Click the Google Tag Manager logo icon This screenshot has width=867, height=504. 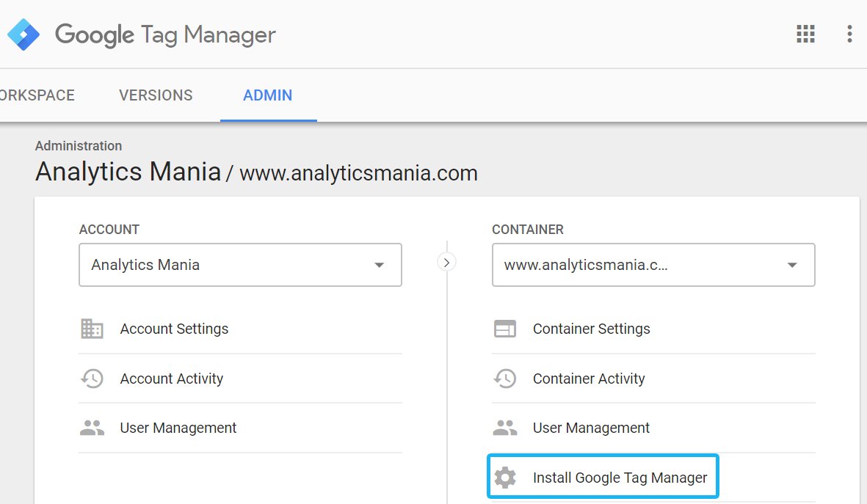[23, 34]
